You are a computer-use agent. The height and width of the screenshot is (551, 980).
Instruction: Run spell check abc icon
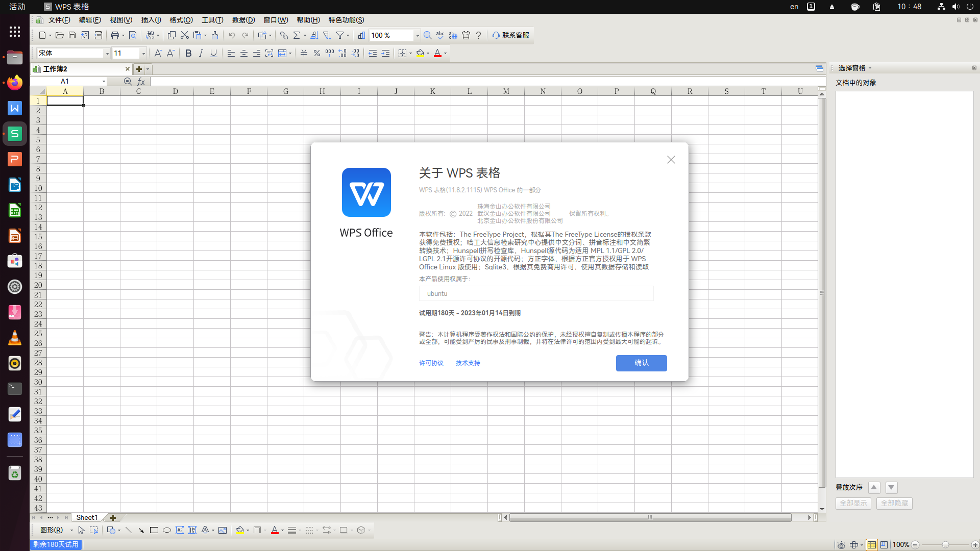tap(440, 35)
